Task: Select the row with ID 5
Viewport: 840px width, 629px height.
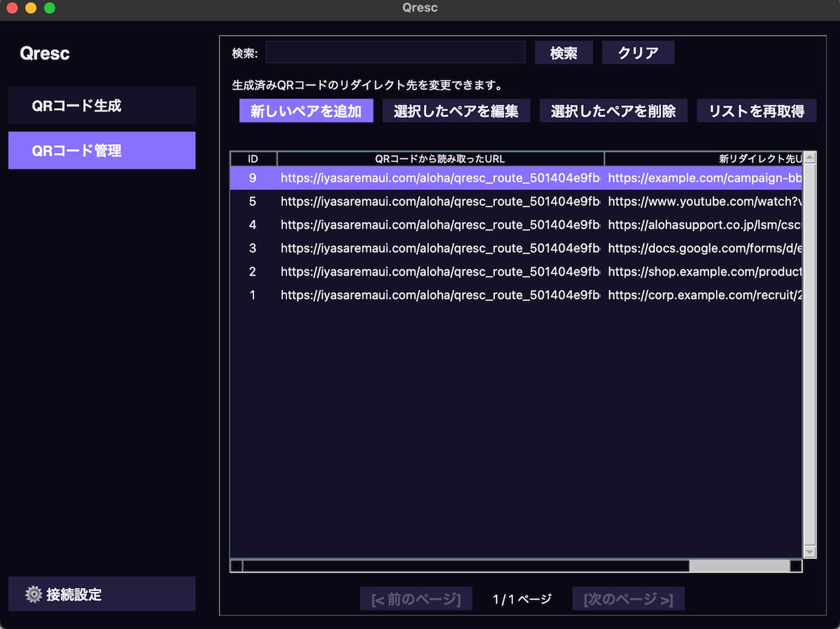Action: [x=516, y=201]
